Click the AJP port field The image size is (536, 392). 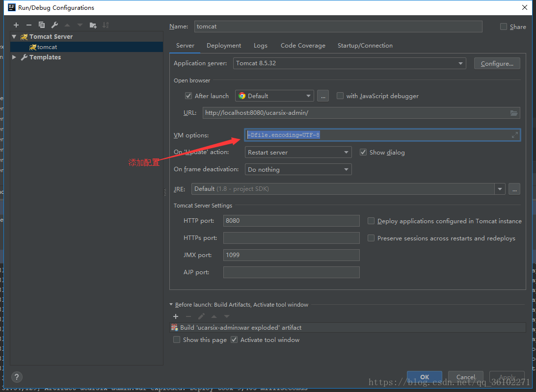click(291, 272)
